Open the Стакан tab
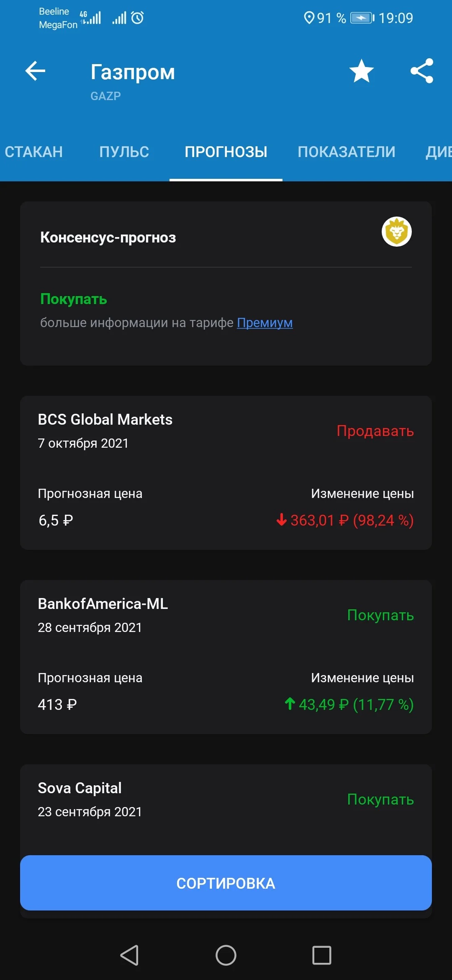Image resolution: width=452 pixels, height=980 pixels. click(33, 152)
